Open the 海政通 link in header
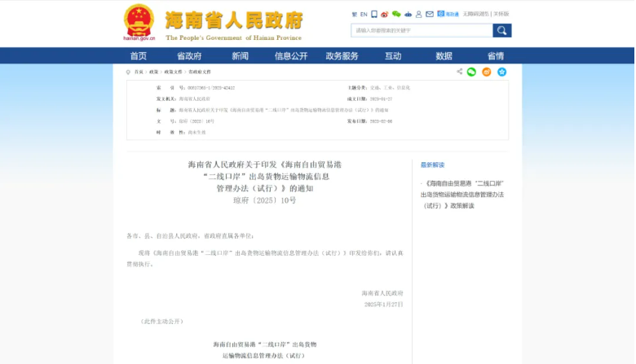The width and height of the screenshot is (636, 364). pos(448,14)
